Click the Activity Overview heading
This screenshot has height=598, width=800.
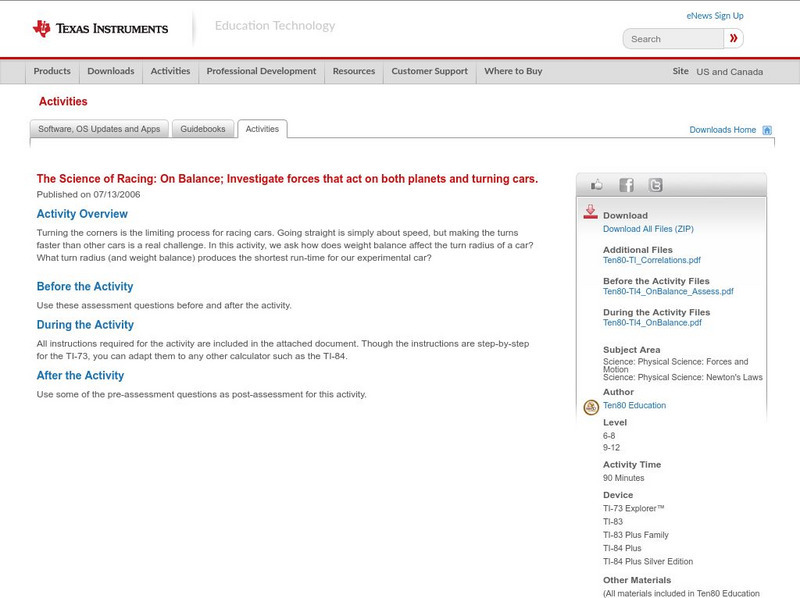pyautogui.click(x=82, y=214)
